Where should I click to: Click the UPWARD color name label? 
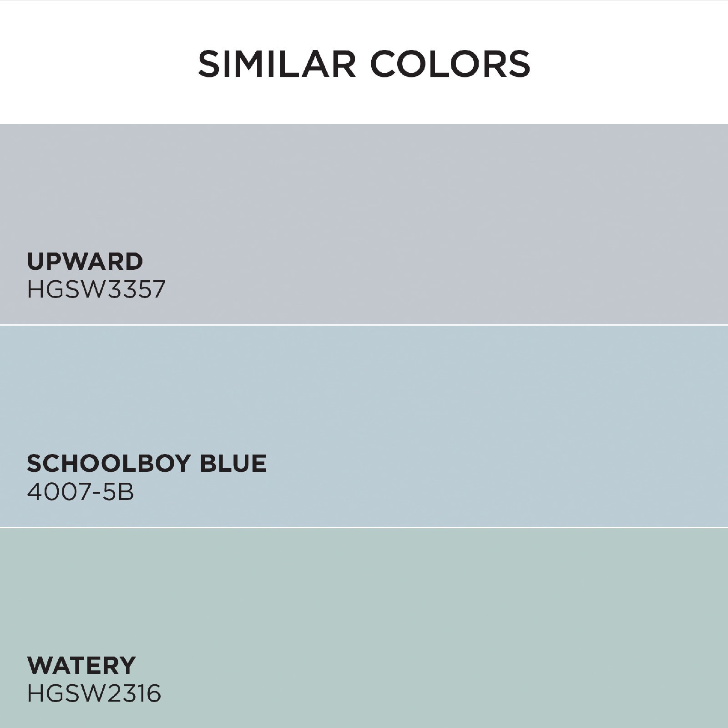pos(85,261)
